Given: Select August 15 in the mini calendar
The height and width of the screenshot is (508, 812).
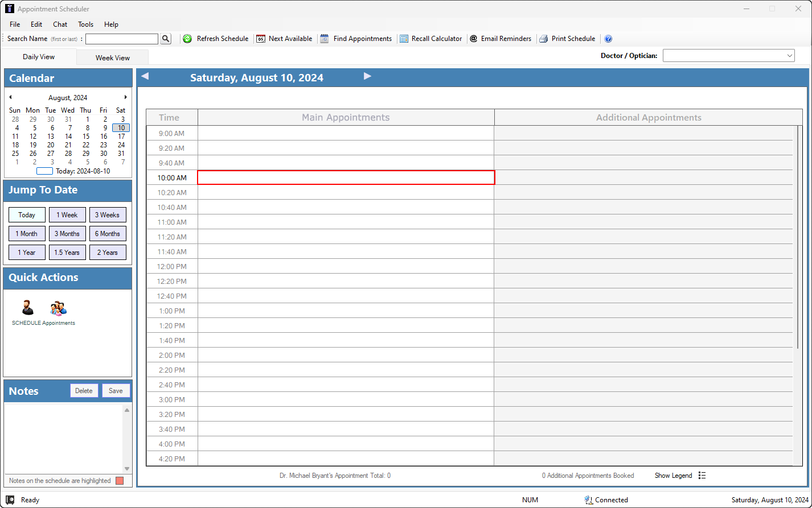Looking at the screenshot, I should coord(86,137).
